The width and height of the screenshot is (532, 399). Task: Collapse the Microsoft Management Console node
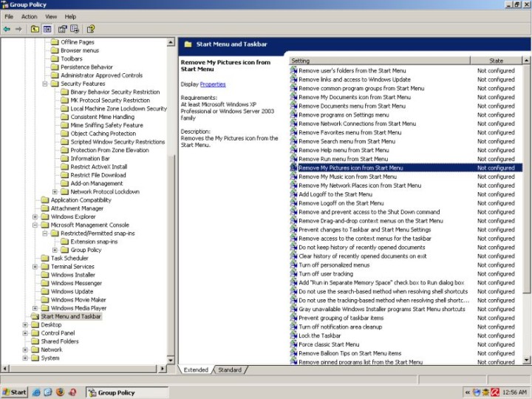(x=35, y=225)
